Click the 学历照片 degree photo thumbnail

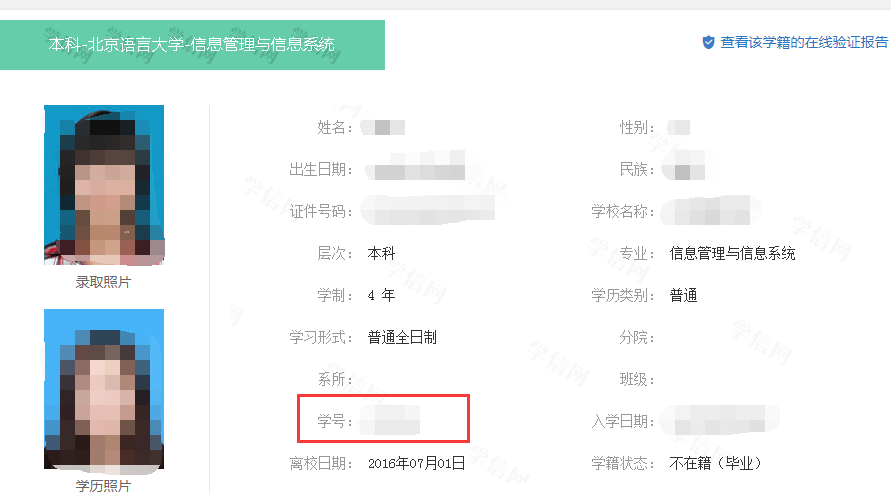point(104,390)
